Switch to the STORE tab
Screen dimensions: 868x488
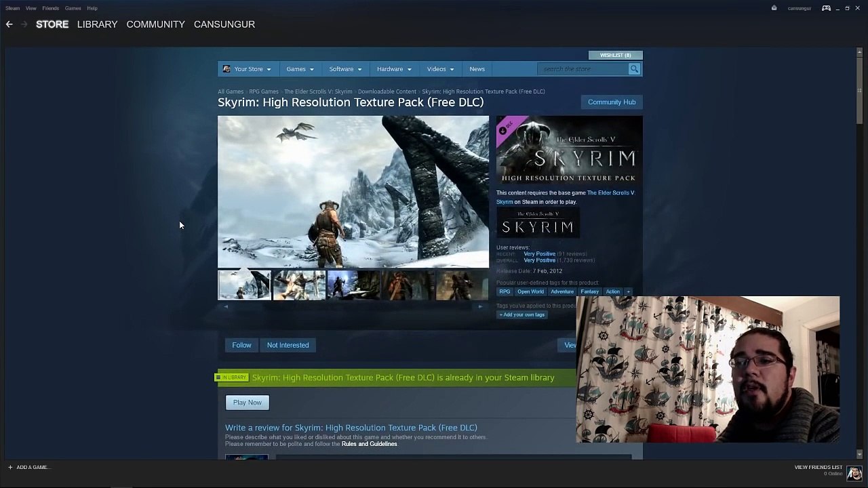(52, 24)
